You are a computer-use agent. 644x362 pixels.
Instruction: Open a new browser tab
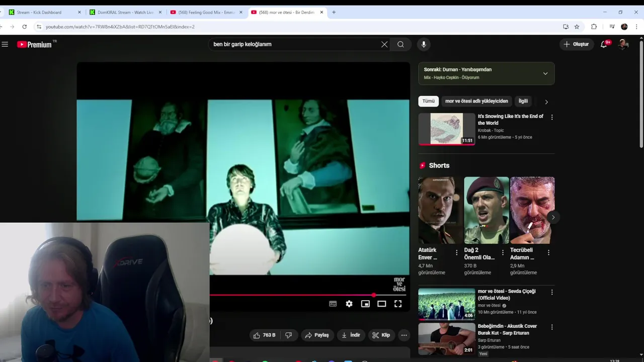(334, 12)
